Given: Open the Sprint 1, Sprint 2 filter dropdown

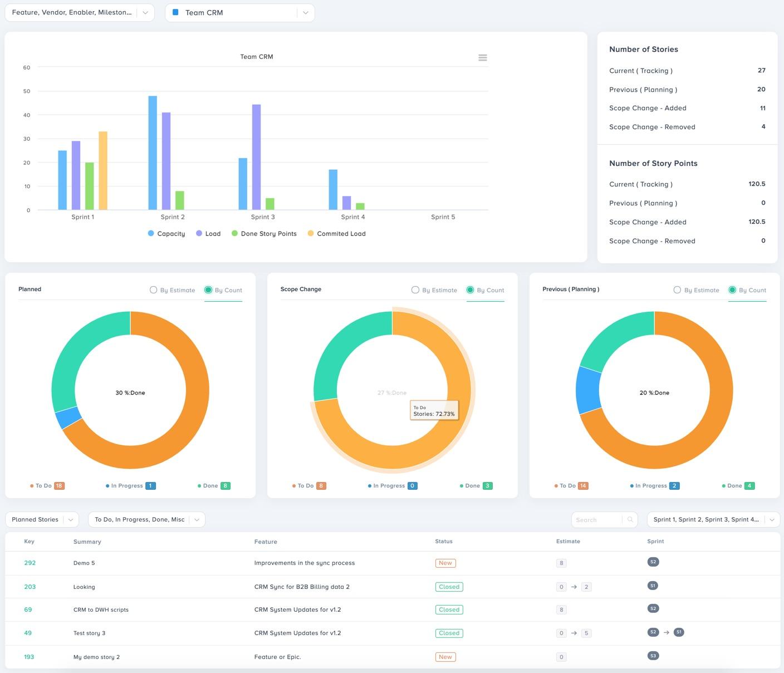Looking at the screenshot, I should [x=713, y=519].
